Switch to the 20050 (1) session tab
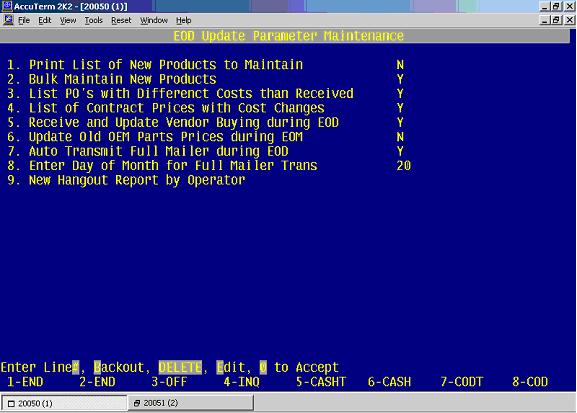Screen dimensions: 577x413 (x=64, y=403)
